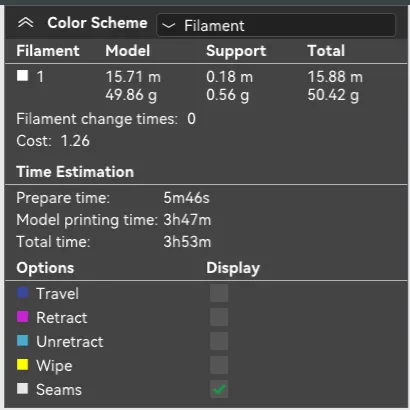Click the dropdown arrow next to Filament
Screen dimensions: 410x410
pos(169,25)
